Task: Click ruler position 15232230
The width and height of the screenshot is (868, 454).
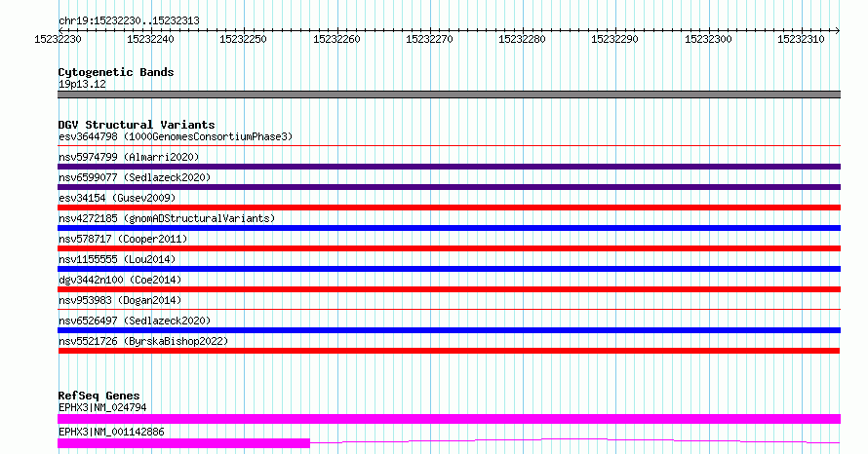Action: click(58, 39)
